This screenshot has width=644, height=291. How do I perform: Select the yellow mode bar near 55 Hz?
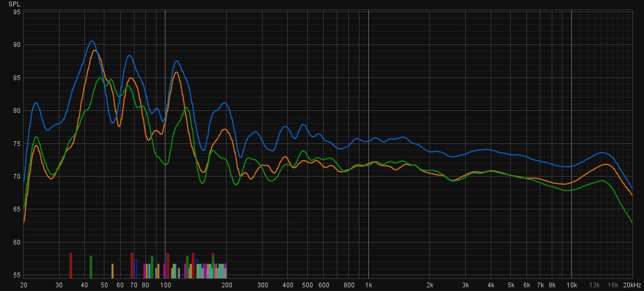tap(112, 271)
